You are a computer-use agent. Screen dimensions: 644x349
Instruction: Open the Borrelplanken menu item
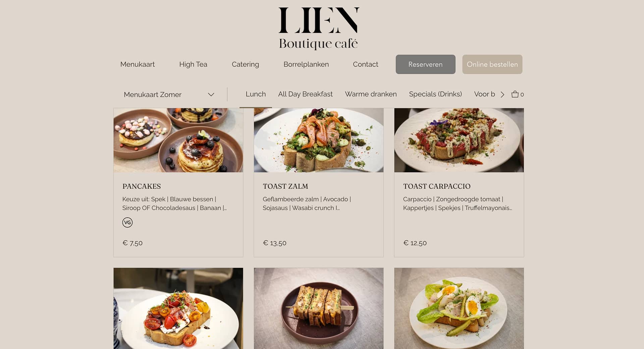coord(306,64)
